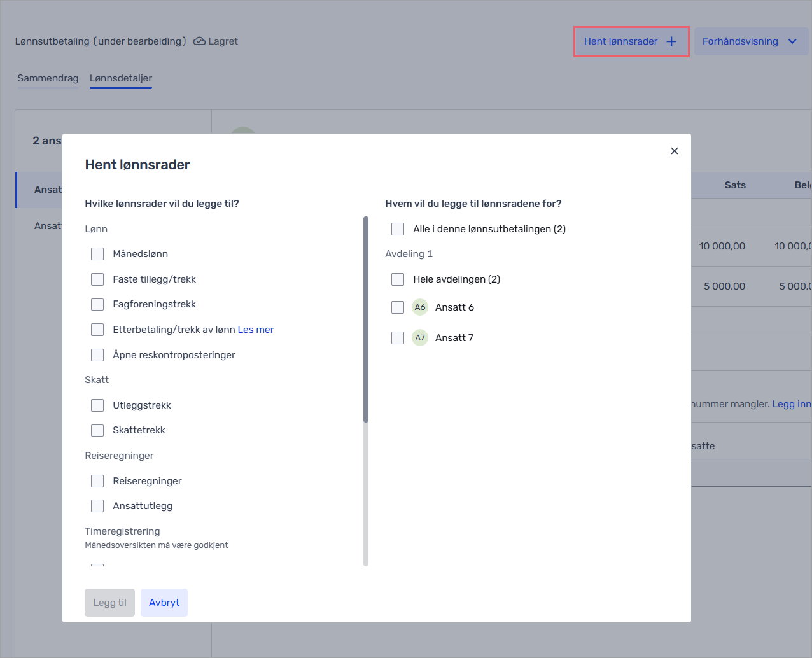Switch to the Sammendrag tab
812x658 pixels.
click(x=48, y=78)
